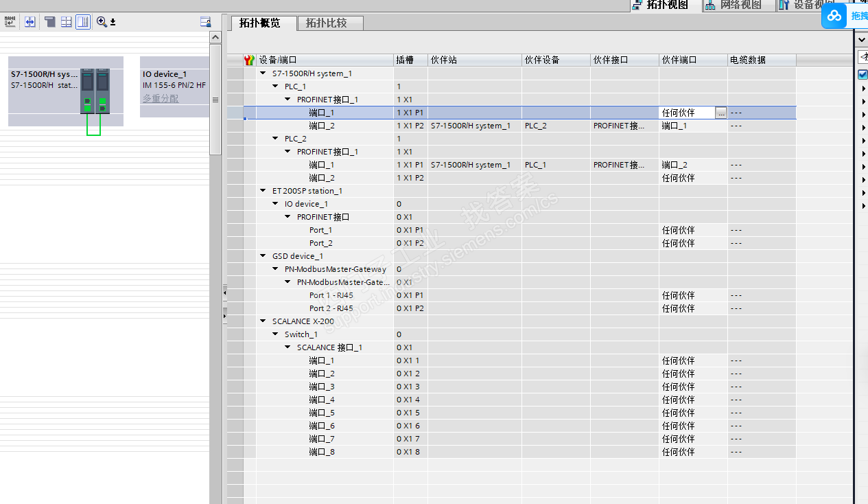The width and height of the screenshot is (868, 504).
Task: Click 任何伙伴 in the 端口_7 row
Action: pyautogui.click(x=694, y=439)
